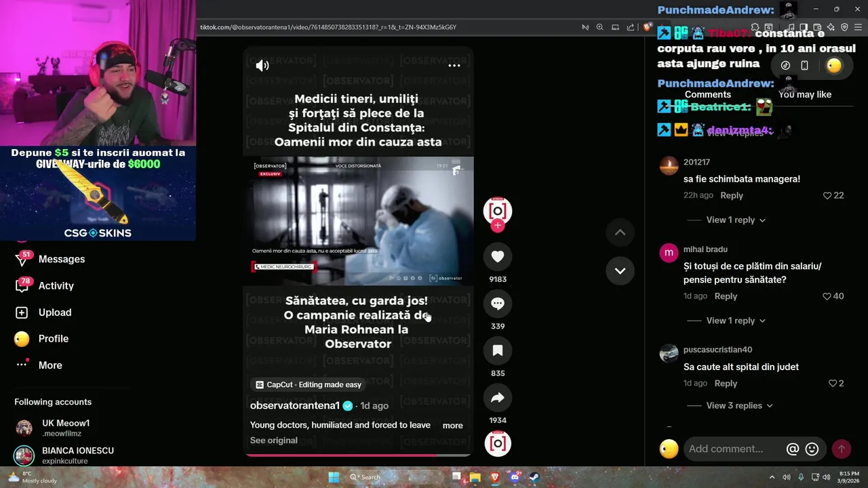The image size is (868, 488).
Task: Share the video using the arrow icon
Action: (498, 398)
